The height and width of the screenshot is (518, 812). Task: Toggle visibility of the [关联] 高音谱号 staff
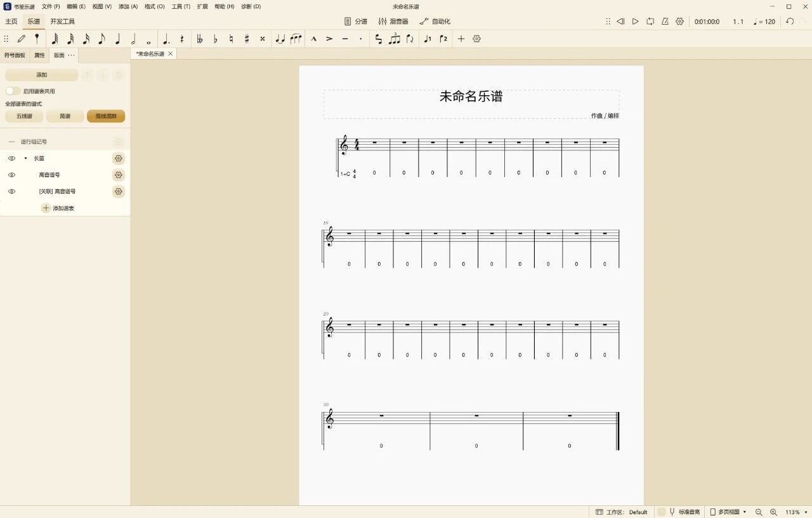point(11,191)
